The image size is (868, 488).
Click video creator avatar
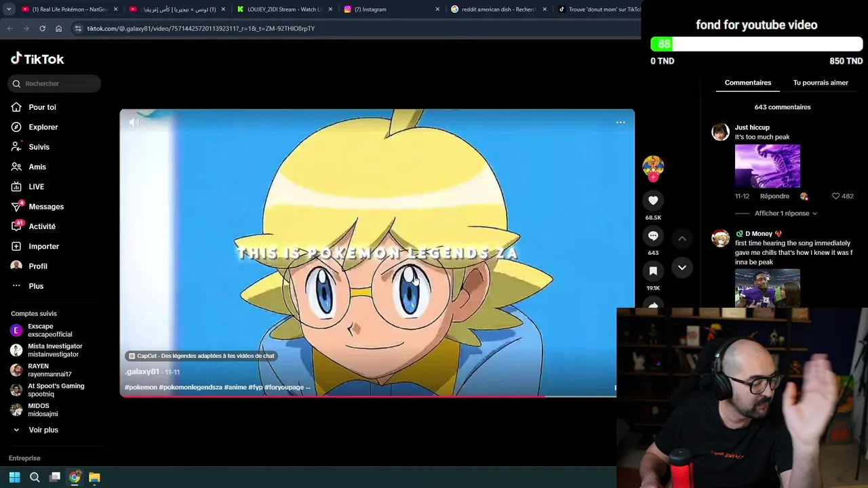pyautogui.click(x=653, y=167)
